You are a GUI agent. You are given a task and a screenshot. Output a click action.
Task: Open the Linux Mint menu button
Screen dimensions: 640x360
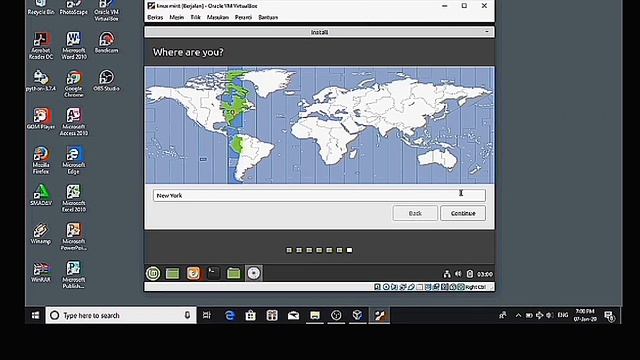[153, 273]
